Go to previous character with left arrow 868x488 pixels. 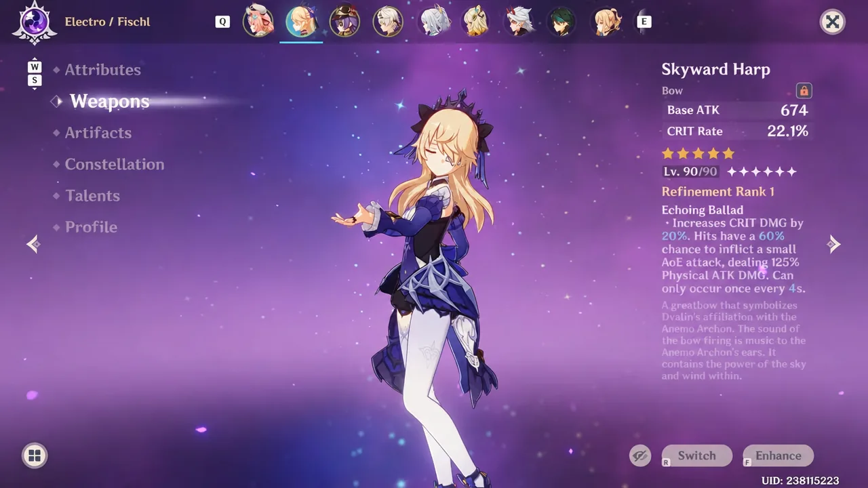[33, 244]
